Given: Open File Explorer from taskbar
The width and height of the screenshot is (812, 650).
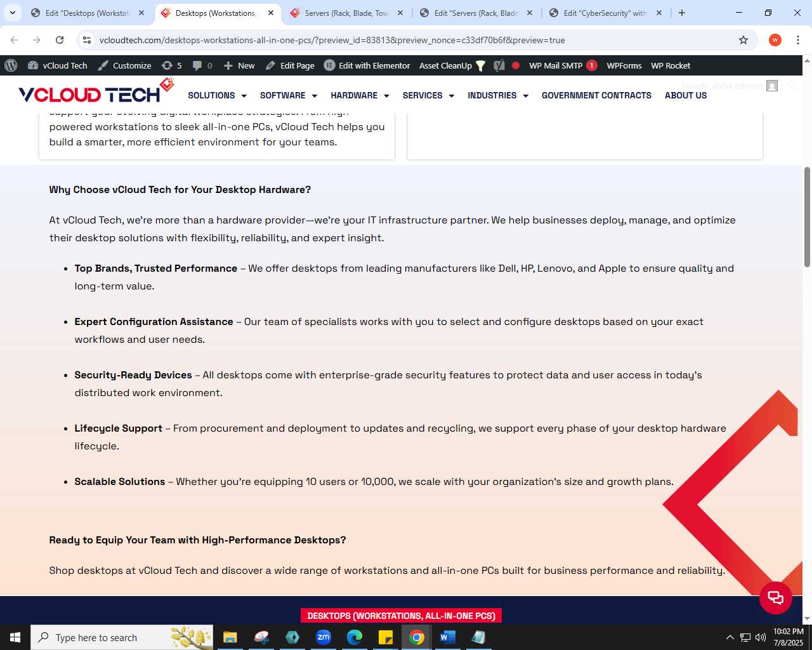Looking at the screenshot, I should click(x=230, y=637).
